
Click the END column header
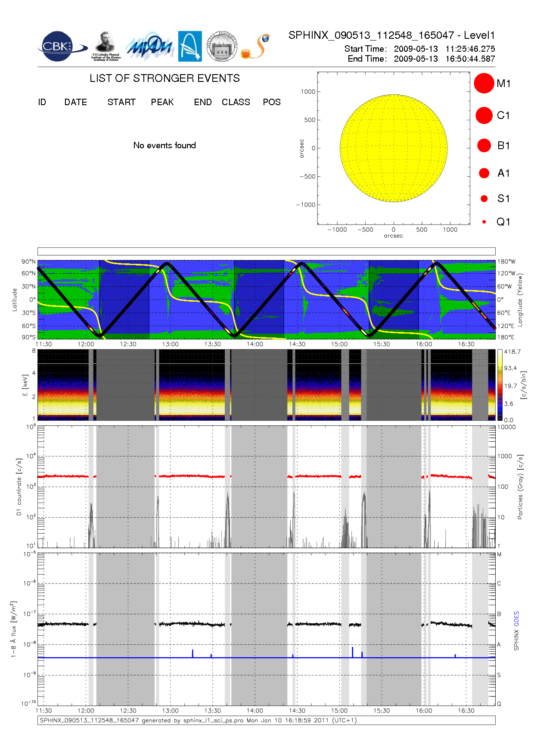coord(203,102)
